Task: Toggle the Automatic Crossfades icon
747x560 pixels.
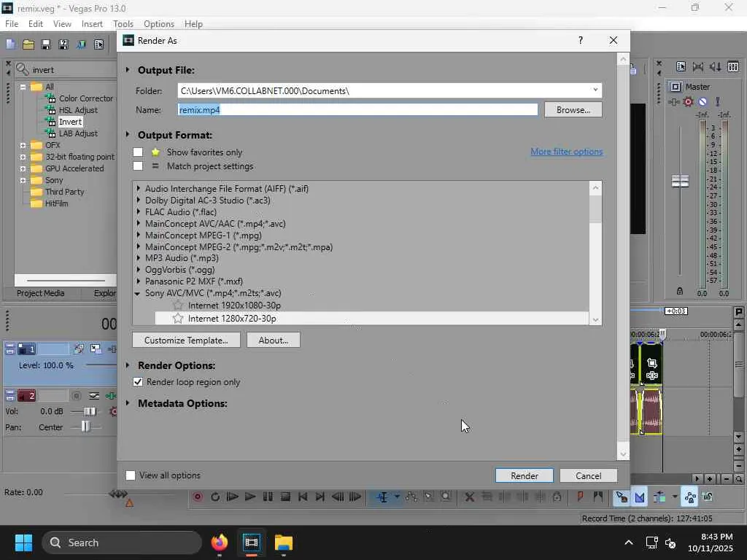Action: click(639, 497)
